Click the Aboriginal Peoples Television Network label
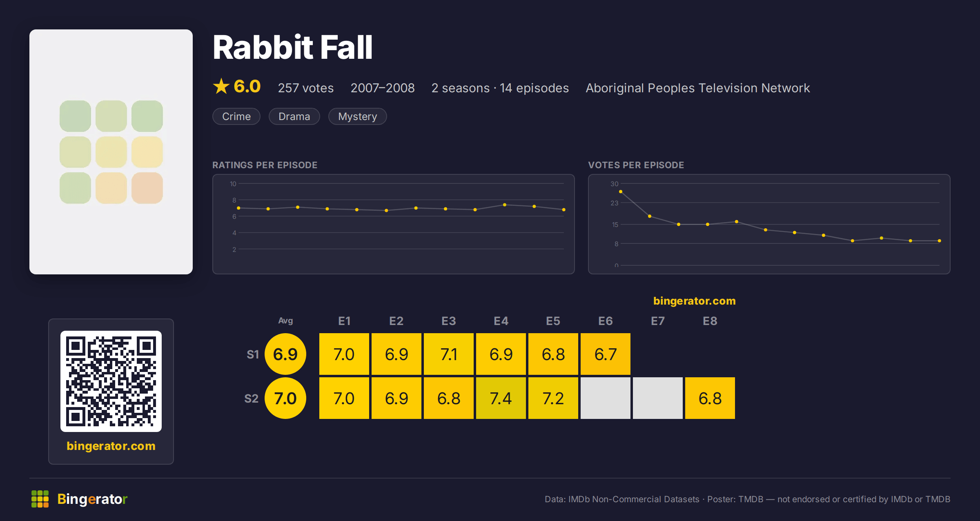Viewport: 980px width, 521px height. click(698, 88)
